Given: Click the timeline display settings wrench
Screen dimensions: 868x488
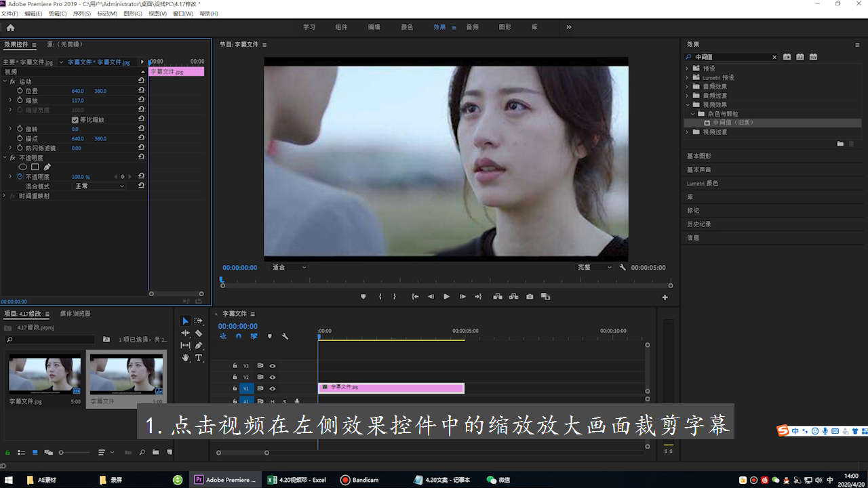Looking at the screenshot, I should pos(285,336).
